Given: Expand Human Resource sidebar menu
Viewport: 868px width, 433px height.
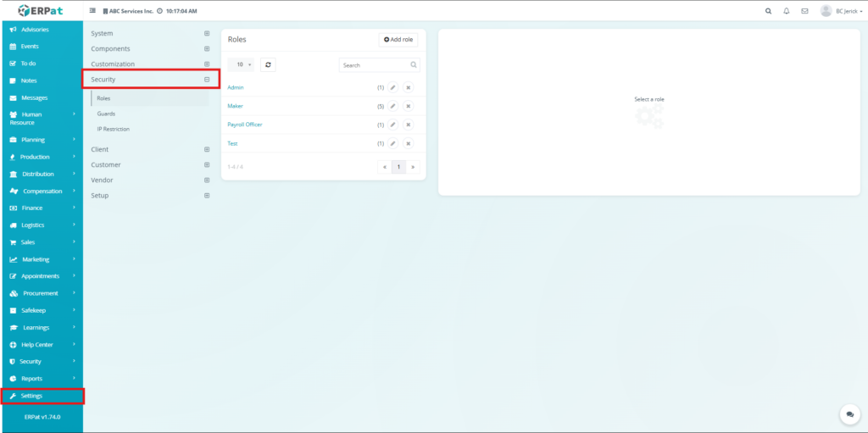Looking at the screenshot, I should [42, 119].
